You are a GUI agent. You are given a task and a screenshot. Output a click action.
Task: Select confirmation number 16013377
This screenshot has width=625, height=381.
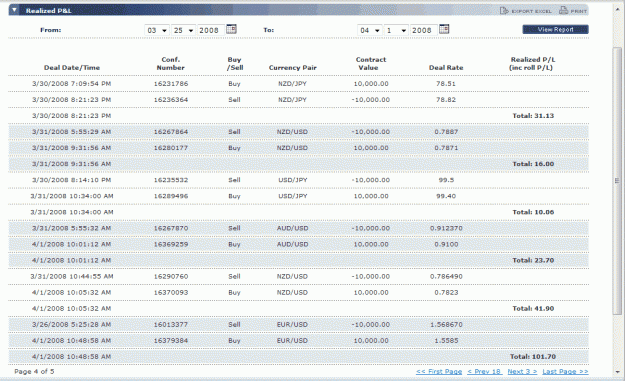(171, 325)
